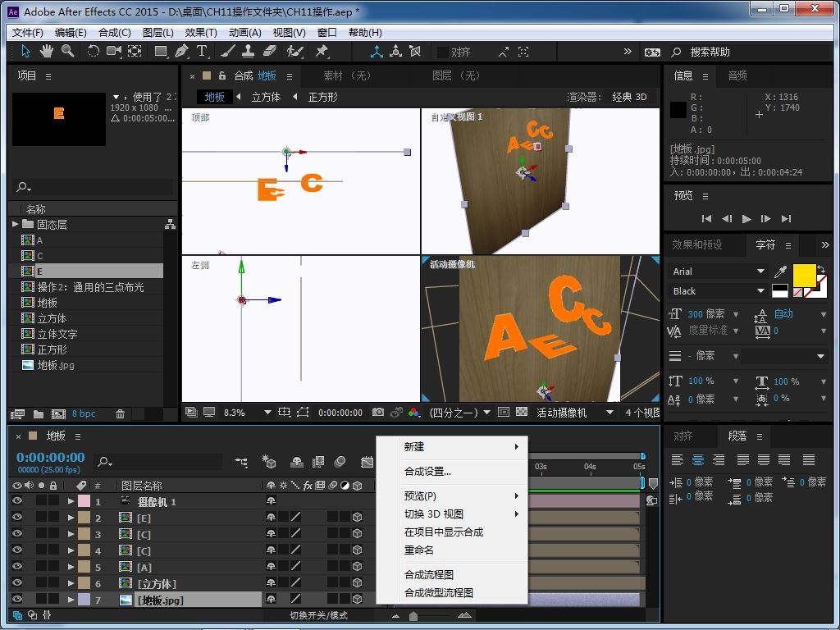Click the take snapshot camera icon

[378, 412]
